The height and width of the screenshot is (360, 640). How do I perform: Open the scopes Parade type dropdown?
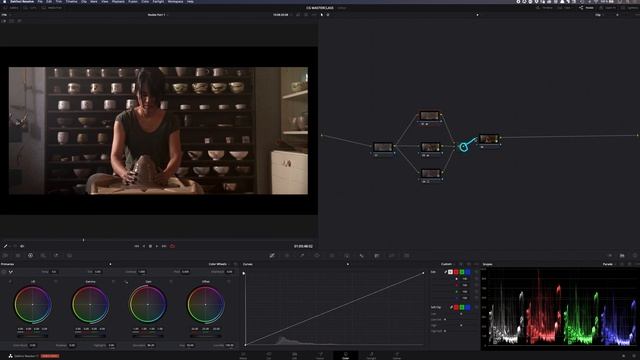[609, 264]
